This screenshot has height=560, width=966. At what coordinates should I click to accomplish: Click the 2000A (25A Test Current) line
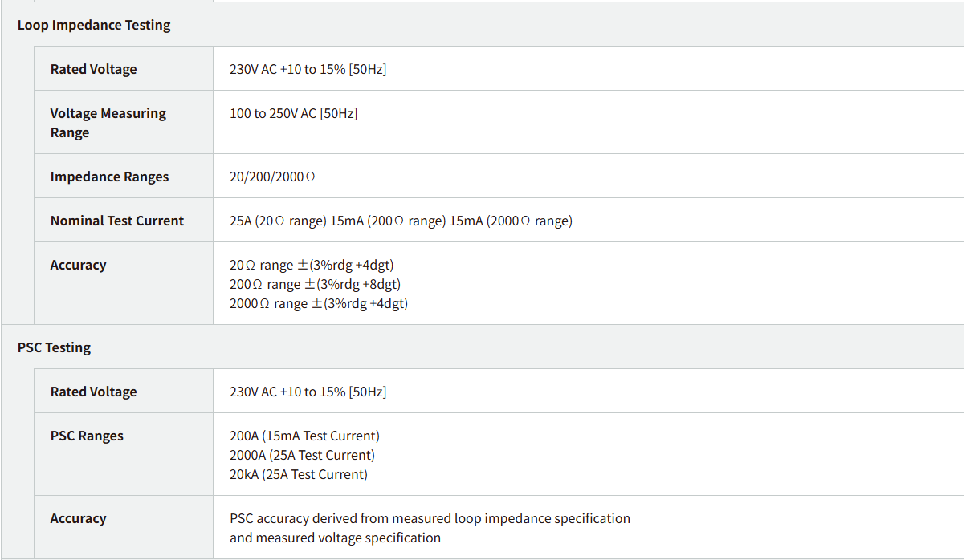[x=302, y=455]
